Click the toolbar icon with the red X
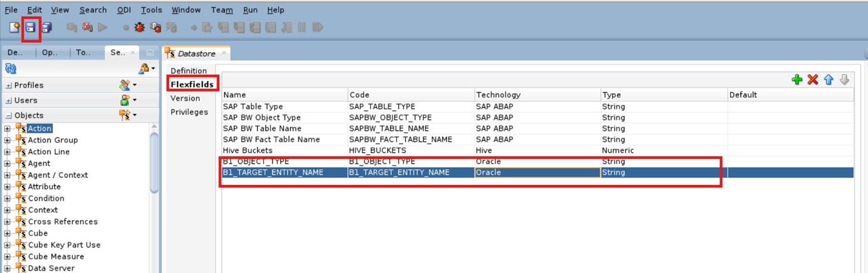The height and width of the screenshot is (273, 868). 87,27
